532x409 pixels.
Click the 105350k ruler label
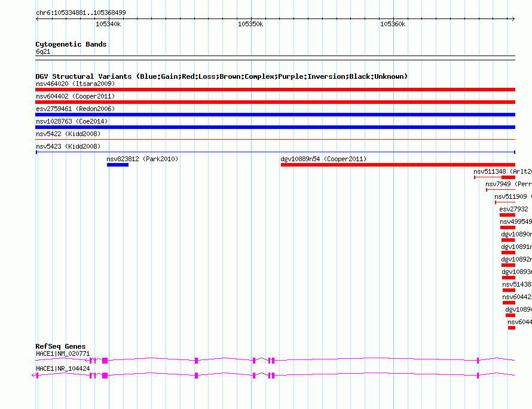pos(250,24)
